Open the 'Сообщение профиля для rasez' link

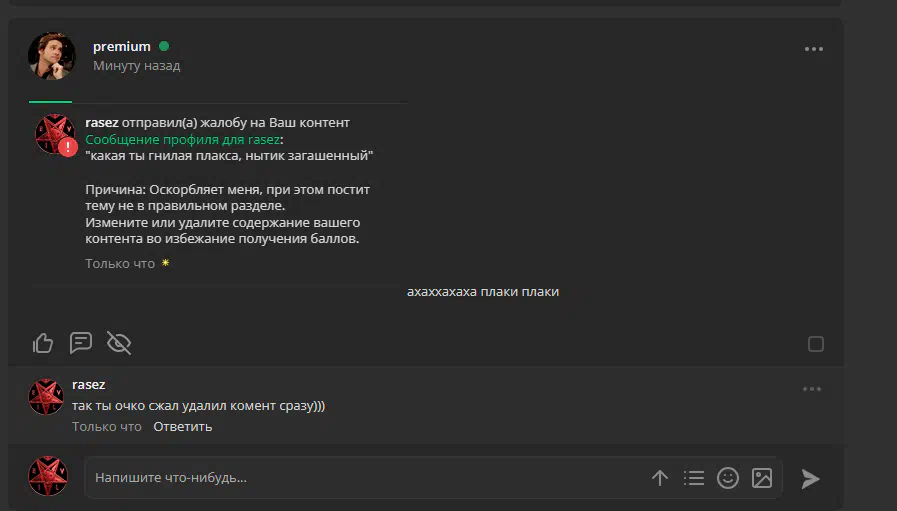182,139
